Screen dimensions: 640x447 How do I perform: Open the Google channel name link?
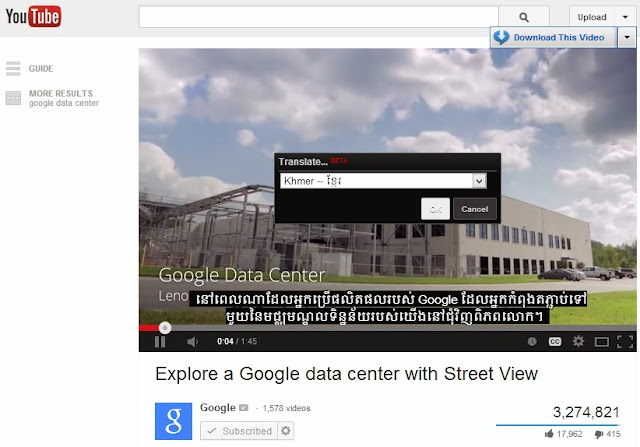coord(218,407)
